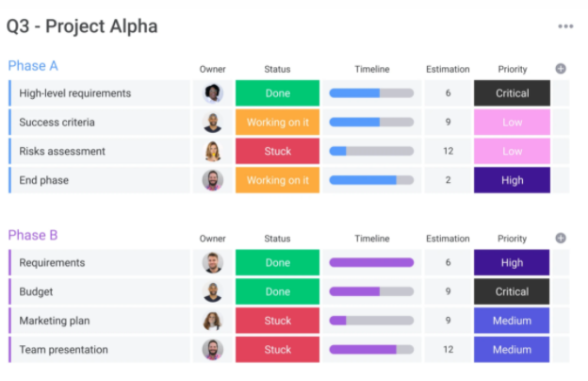Click the add column plus icon in Phase A
The height and width of the screenshot is (381, 588).
click(x=561, y=69)
